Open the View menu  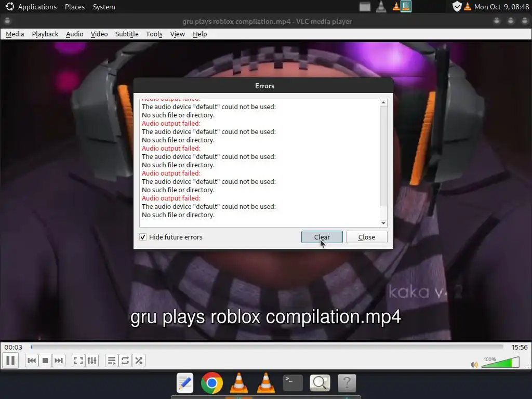point(178,34)
